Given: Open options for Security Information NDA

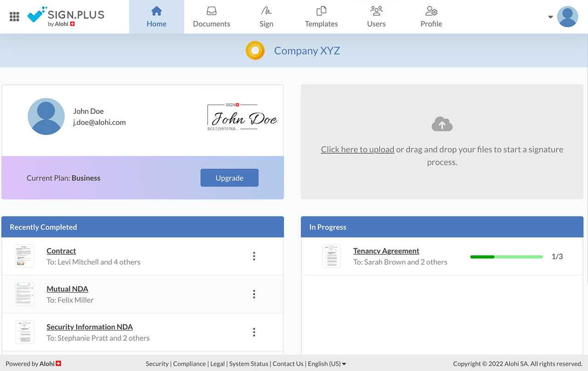Looking at the screenshot, I should [x=254, y=332].
